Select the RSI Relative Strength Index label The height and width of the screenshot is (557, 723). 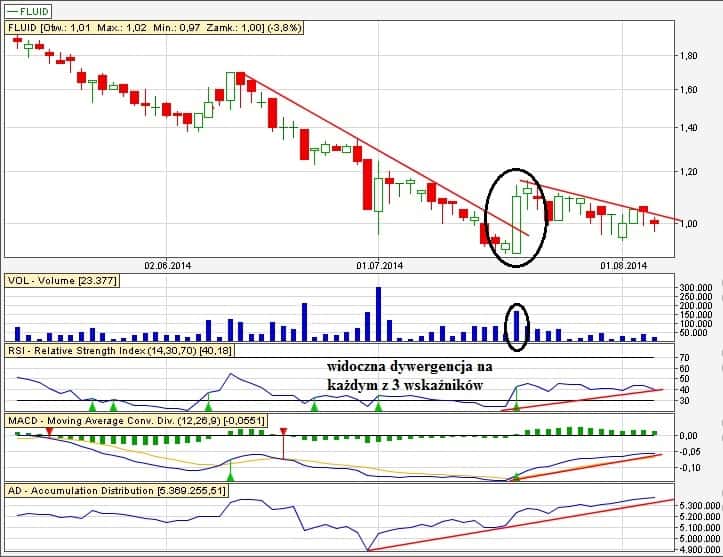click(x=132, y=351)
